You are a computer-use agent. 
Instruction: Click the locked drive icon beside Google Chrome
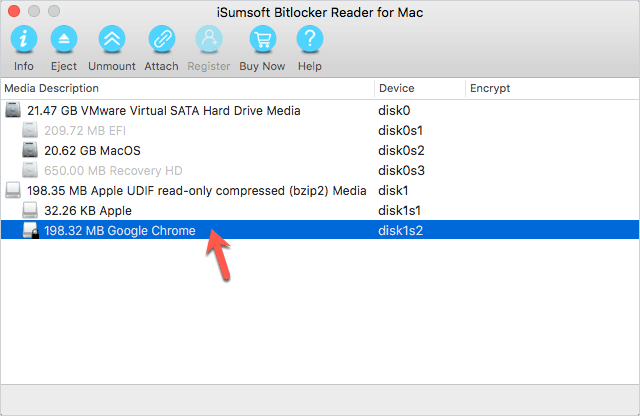[31, 231]
